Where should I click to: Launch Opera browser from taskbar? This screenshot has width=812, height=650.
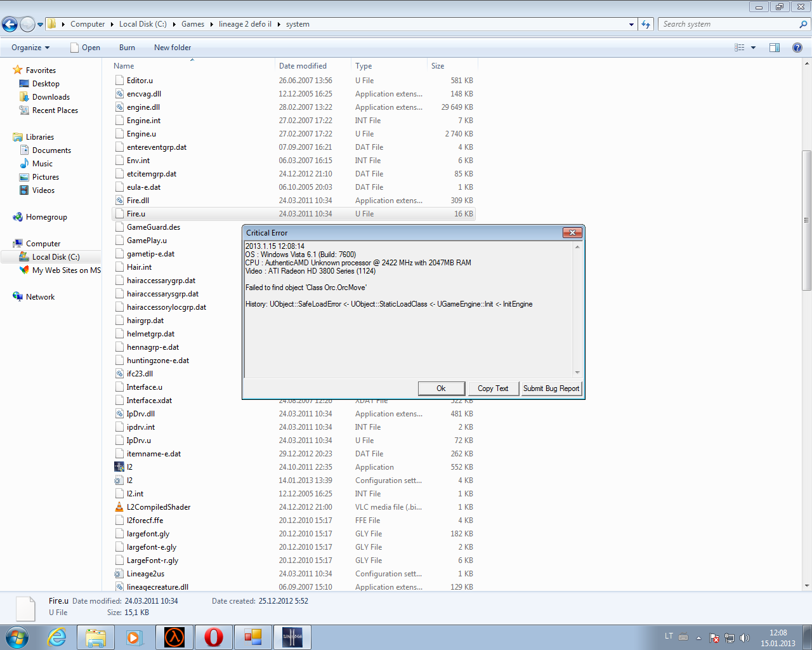(214, 637)
